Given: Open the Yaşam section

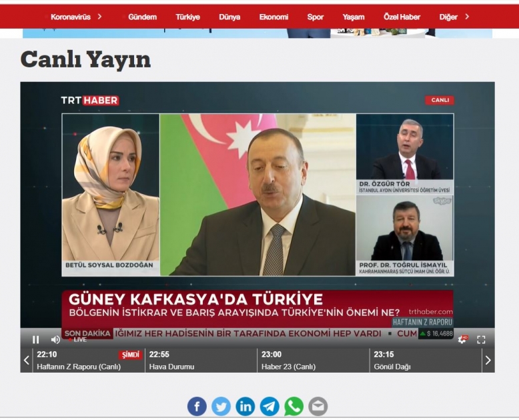Looking at the screenshot, I should 354,17.
